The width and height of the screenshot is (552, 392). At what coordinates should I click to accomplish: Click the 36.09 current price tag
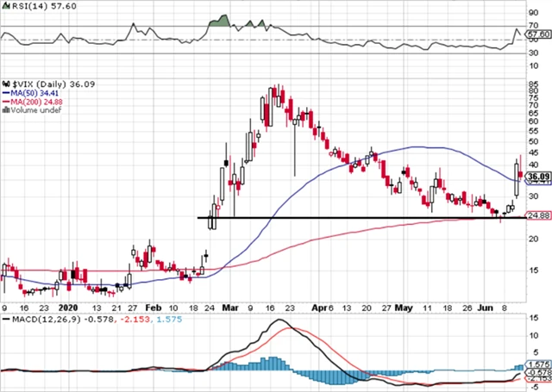tap(538, 177)
